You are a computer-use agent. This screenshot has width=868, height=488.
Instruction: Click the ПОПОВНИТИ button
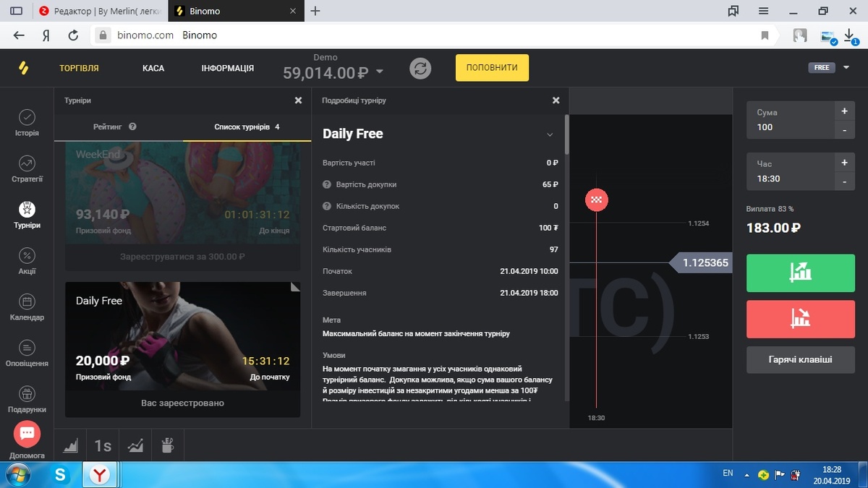(x=492, y=68)
